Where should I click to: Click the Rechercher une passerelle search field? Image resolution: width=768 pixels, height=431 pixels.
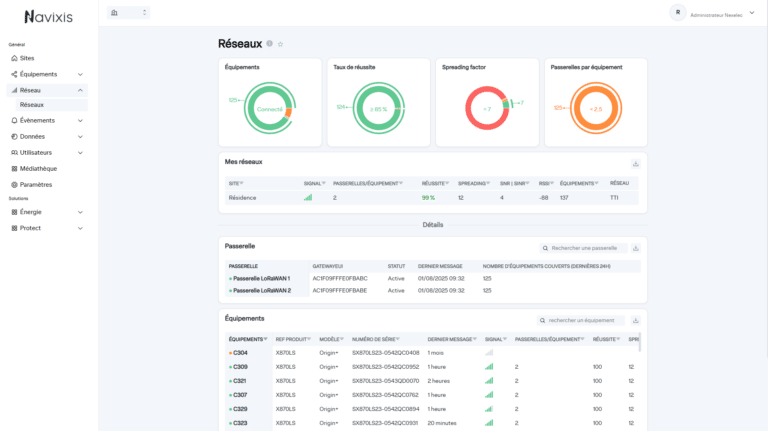pos(587,247)
